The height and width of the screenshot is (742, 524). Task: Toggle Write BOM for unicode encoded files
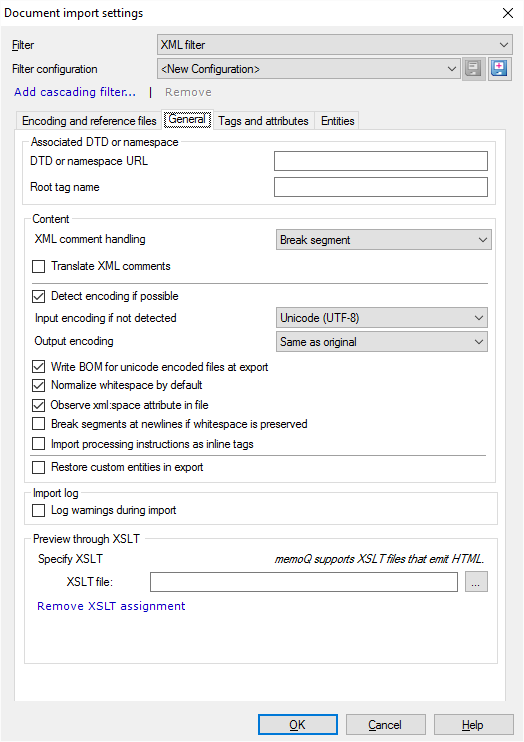pyautogui.click(x=38, y=367)
